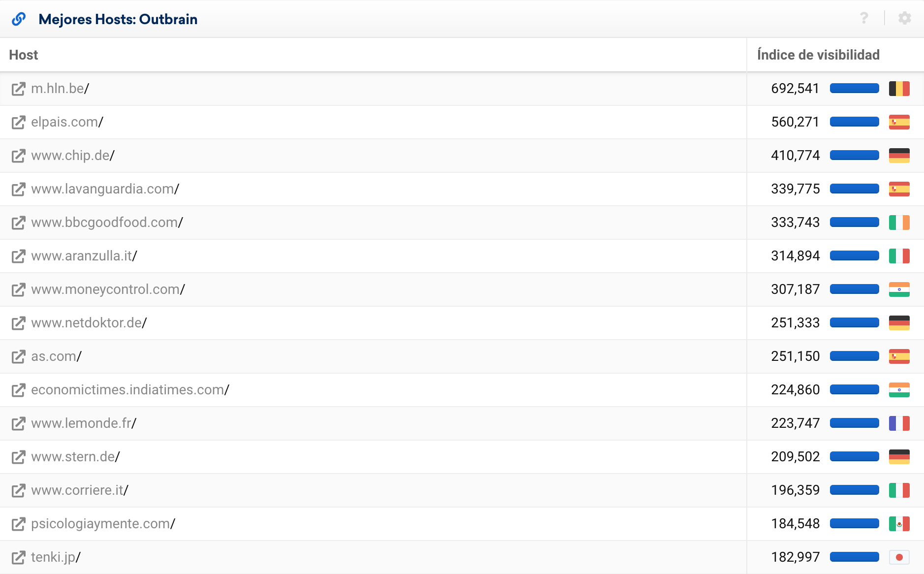The height and width of the screenshot is (574, 924).
Task: Open the www.lavanguardia.com host link
Action: (x=102, y=189)
